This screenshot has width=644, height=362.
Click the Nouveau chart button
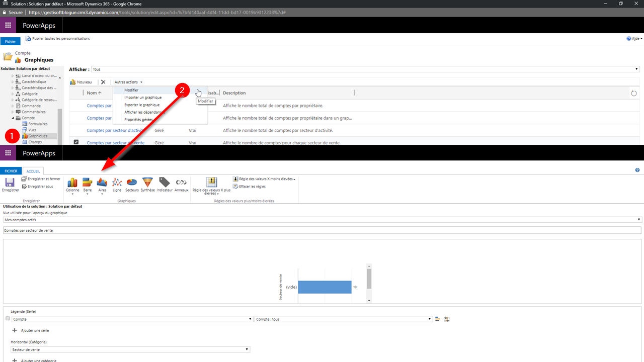[81, 82]
